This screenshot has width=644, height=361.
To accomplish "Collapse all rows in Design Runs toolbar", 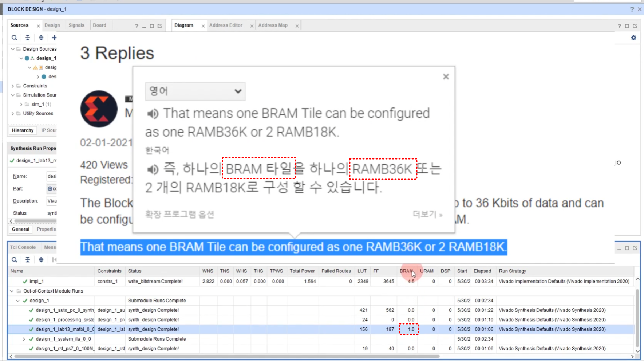I will coord(28,259).
